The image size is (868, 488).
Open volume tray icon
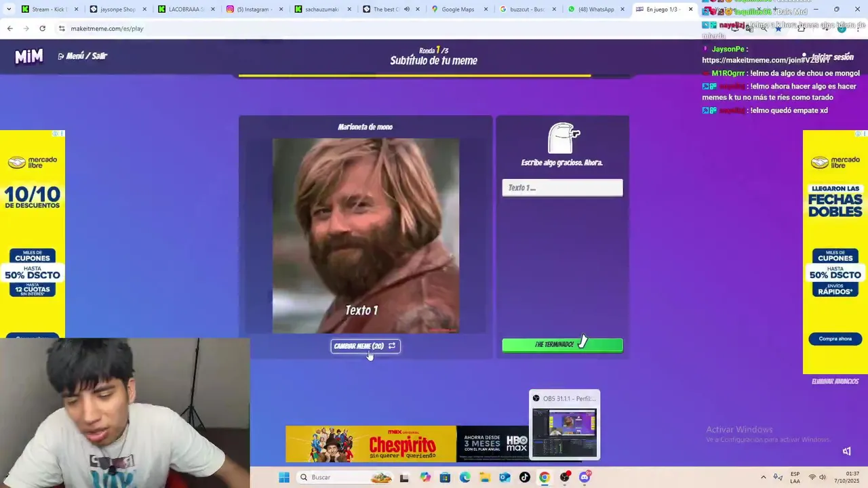click(x=823, y=477)
